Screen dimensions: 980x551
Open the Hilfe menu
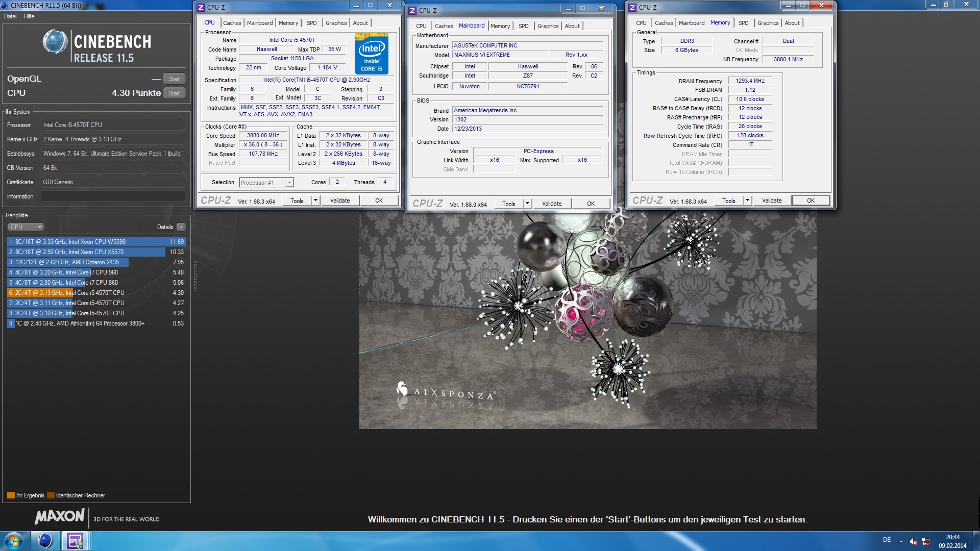tap(29, 16)
